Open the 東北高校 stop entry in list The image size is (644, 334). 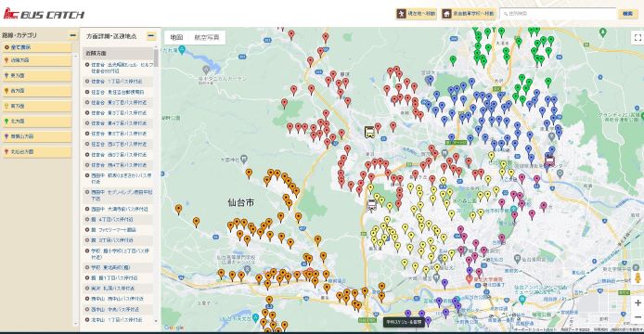(118, 267)
